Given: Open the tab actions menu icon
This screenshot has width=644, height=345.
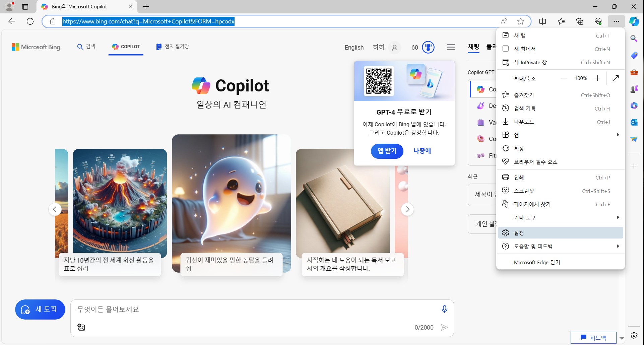Looking at the screenshot, I should [x=25, y=7].
